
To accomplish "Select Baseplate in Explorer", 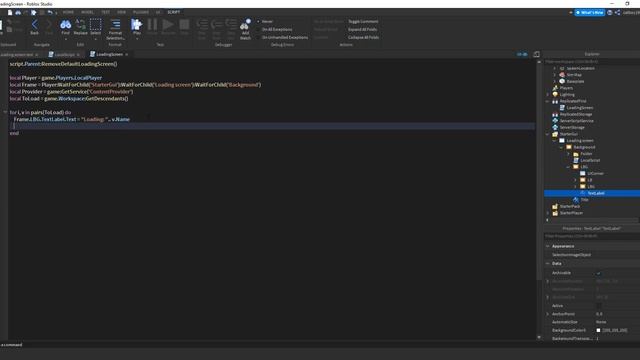I will click(575, 81).
